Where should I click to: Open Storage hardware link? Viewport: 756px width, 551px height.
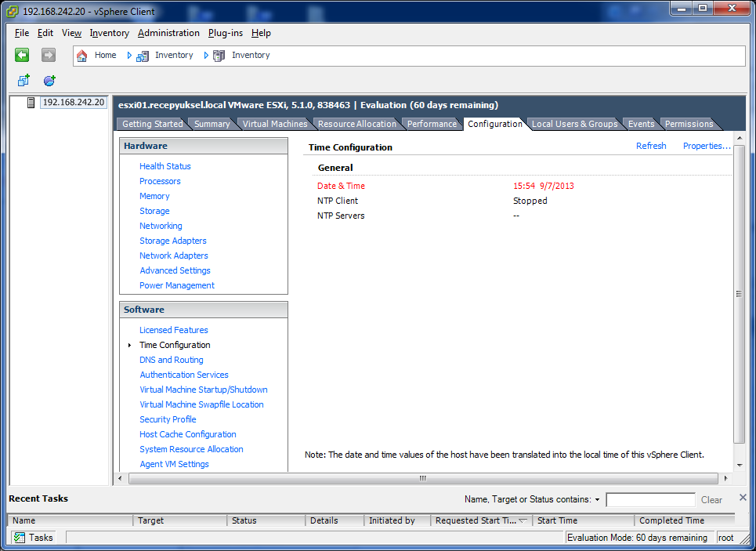tap(154, 211)
